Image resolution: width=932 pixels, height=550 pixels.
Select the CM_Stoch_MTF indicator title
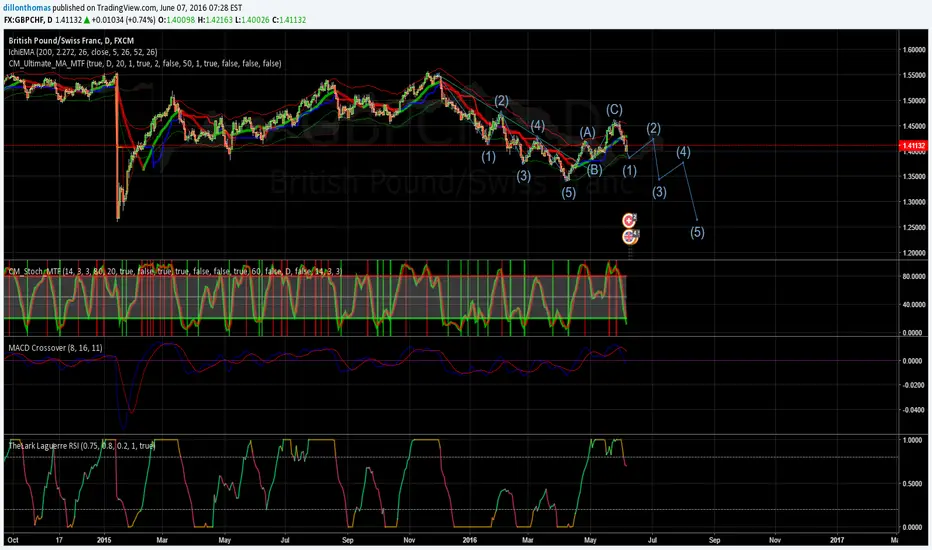coord(175,271)
